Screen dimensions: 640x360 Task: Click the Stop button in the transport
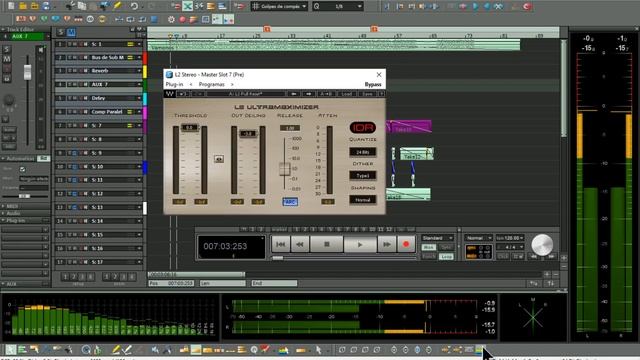click(327, 244)
